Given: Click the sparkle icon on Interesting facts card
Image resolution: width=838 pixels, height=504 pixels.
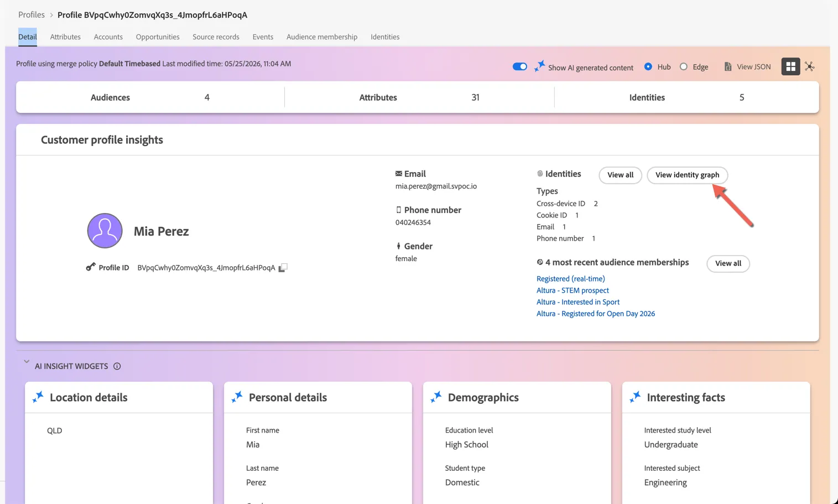Looking at the screenshot, I should point(636,397).
